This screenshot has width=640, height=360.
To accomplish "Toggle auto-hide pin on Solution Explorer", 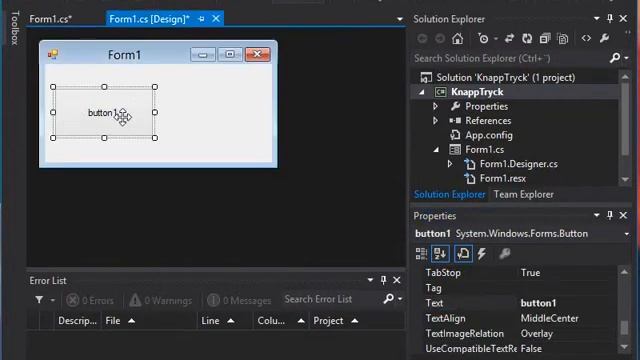I will pos(610,18).
